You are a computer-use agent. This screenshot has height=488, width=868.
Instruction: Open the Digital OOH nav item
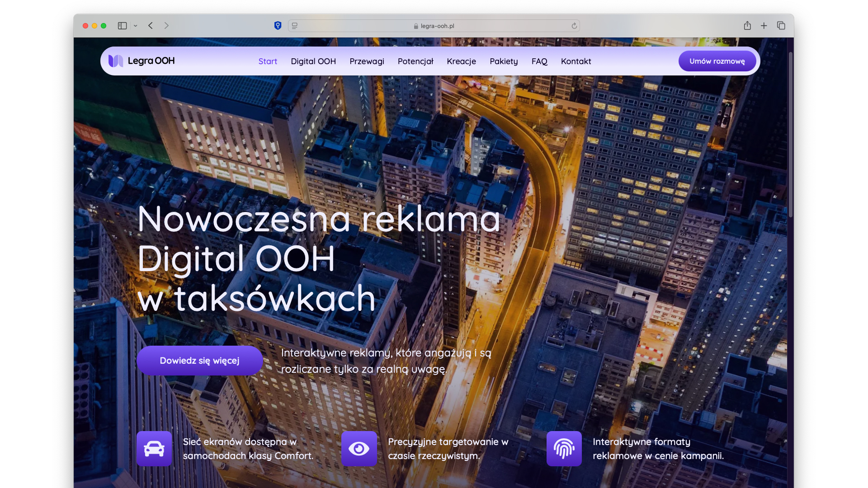(313, 61)
